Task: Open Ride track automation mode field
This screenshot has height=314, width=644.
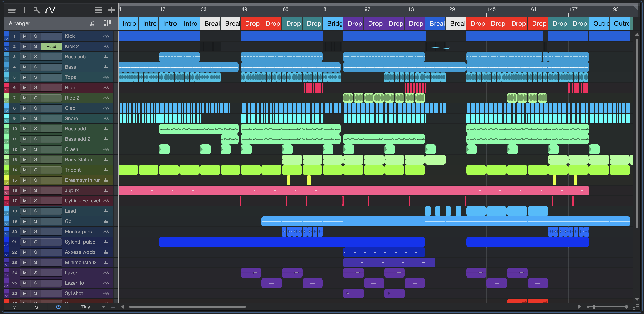Action: point(51,88)
